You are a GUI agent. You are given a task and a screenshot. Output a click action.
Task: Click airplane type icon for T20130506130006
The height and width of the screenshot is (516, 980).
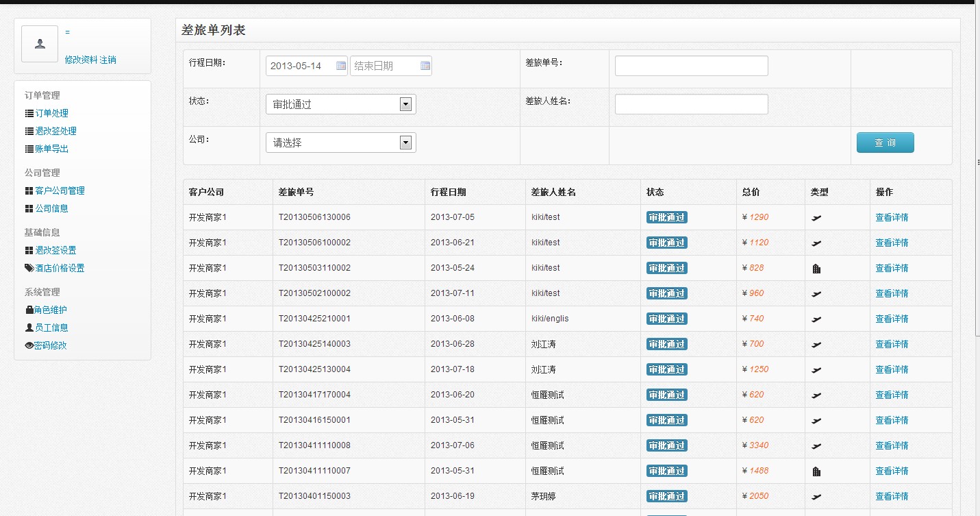[816, 218]
